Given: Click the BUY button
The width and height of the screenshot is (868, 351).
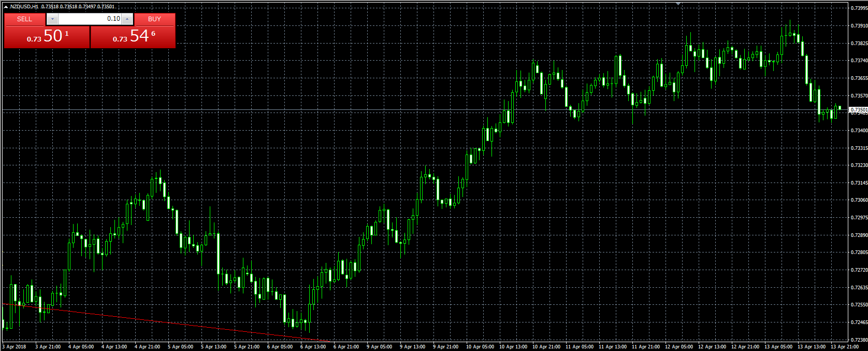Looking at the screenshot, I should point(154,19).
